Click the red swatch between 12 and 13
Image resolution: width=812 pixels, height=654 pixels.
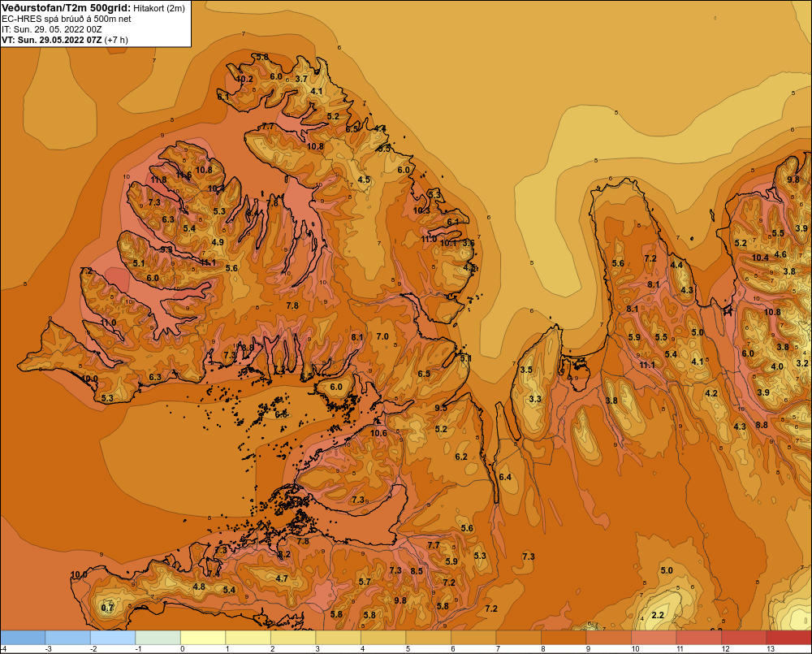coord(744,638)
